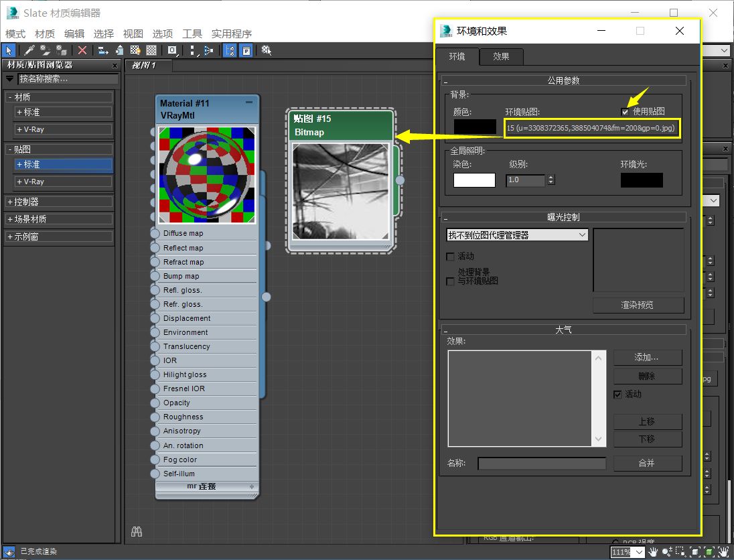Enable the 活动 checkbox under 曝光控制
This screenshot has width=734, height=560.
450,257
